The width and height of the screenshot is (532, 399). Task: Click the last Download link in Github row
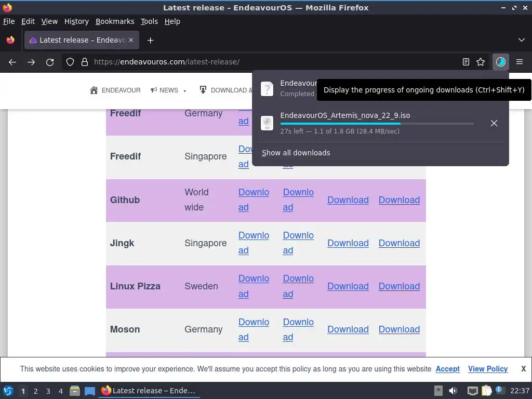coord(399,200)
